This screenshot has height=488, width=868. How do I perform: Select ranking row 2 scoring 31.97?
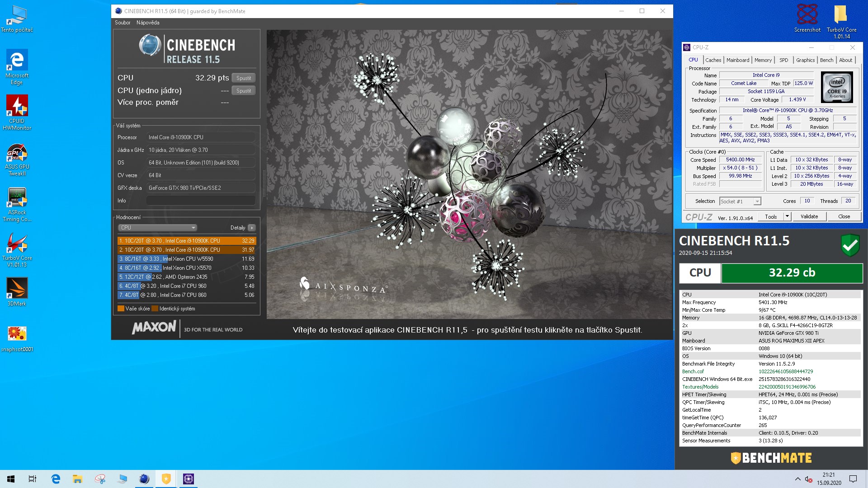pyautogui.click(x=187, y=250)
